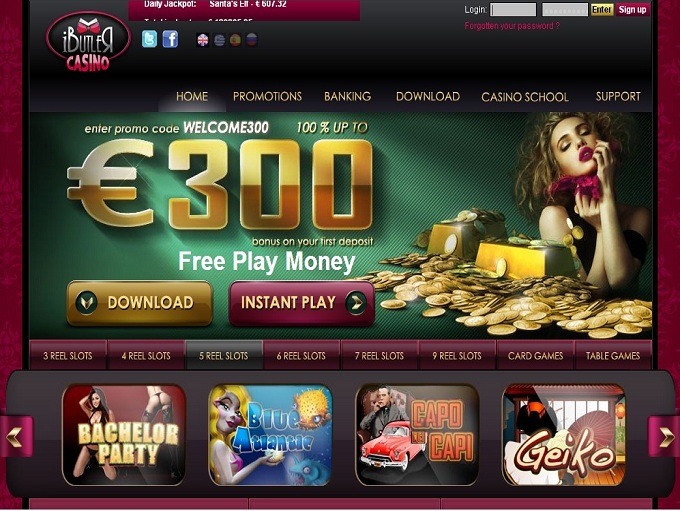Launch the Blue Atlantic game thumbnail

(x=271, y=435)
